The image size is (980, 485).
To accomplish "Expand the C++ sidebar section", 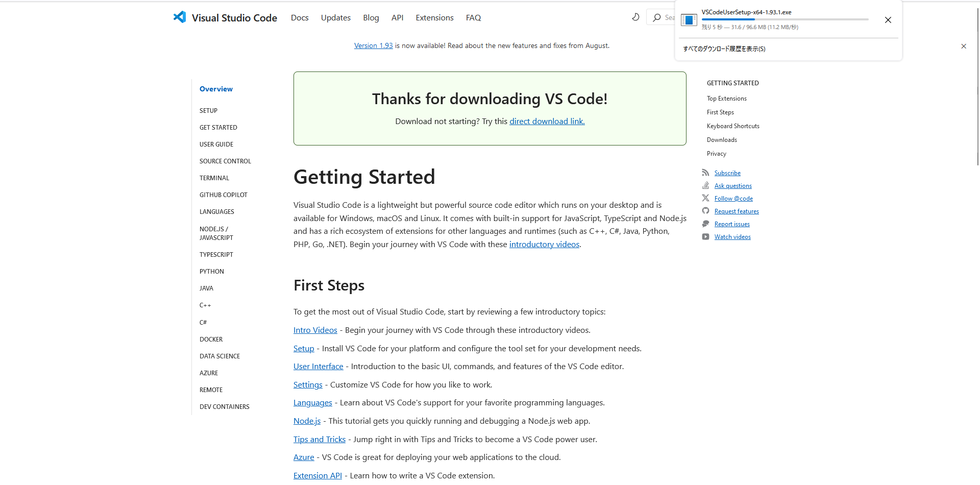I will (x=205, y=305).
